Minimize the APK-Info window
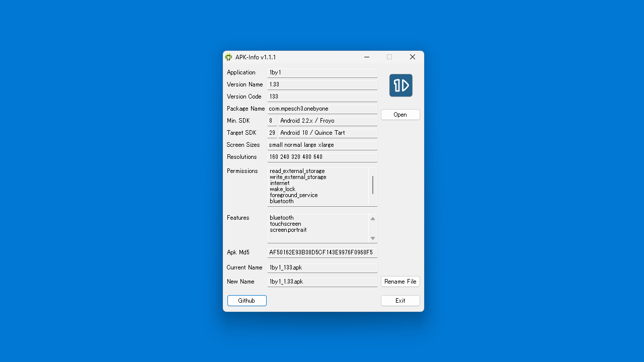 point(367,57)
